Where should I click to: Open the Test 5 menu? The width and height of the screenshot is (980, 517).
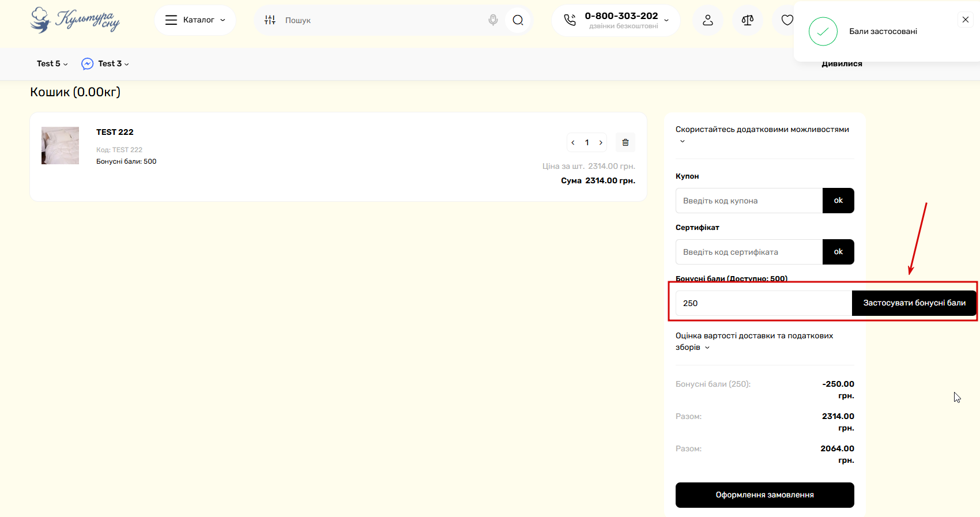[52, 64]
